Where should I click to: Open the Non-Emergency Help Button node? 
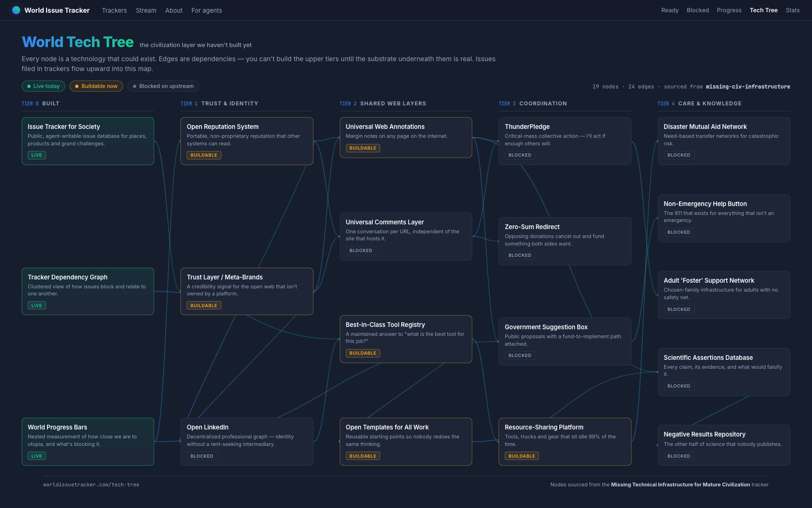724,218
